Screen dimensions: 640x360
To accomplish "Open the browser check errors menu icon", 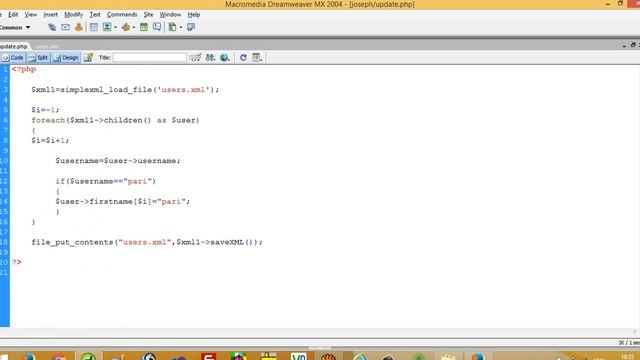I will (x=196, y=58).
